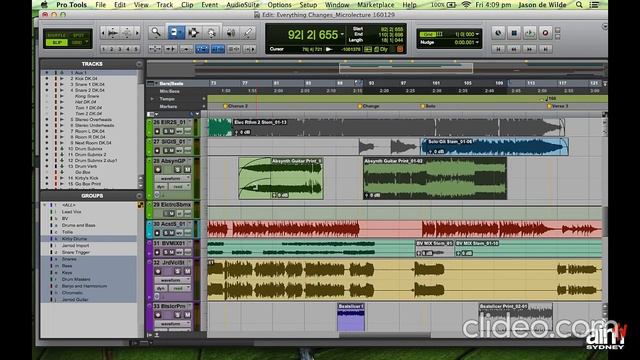The image size is (640, 360).
Task: Select the Trim tool
Action: pyautogui.click(x=176, y=33)
